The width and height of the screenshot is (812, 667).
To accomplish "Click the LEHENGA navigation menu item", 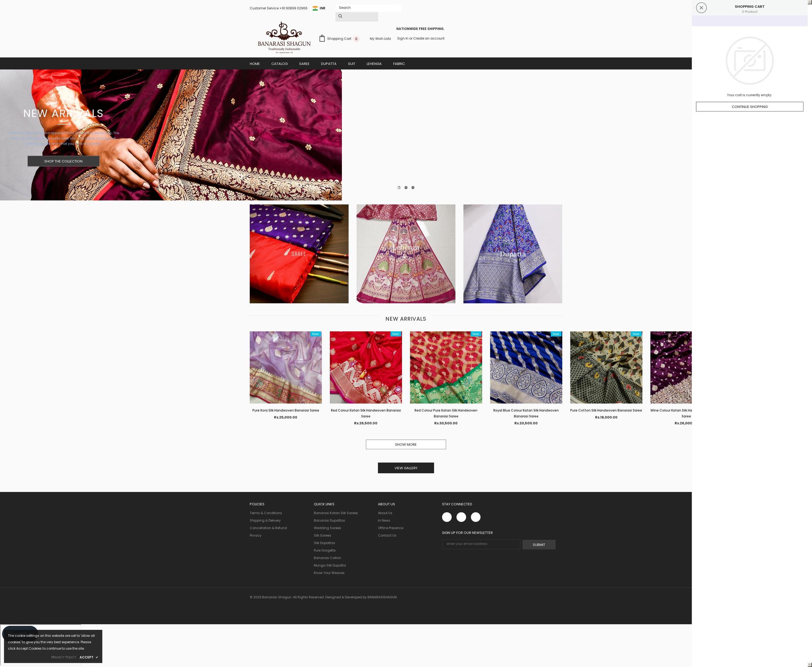I will [374, 63].
